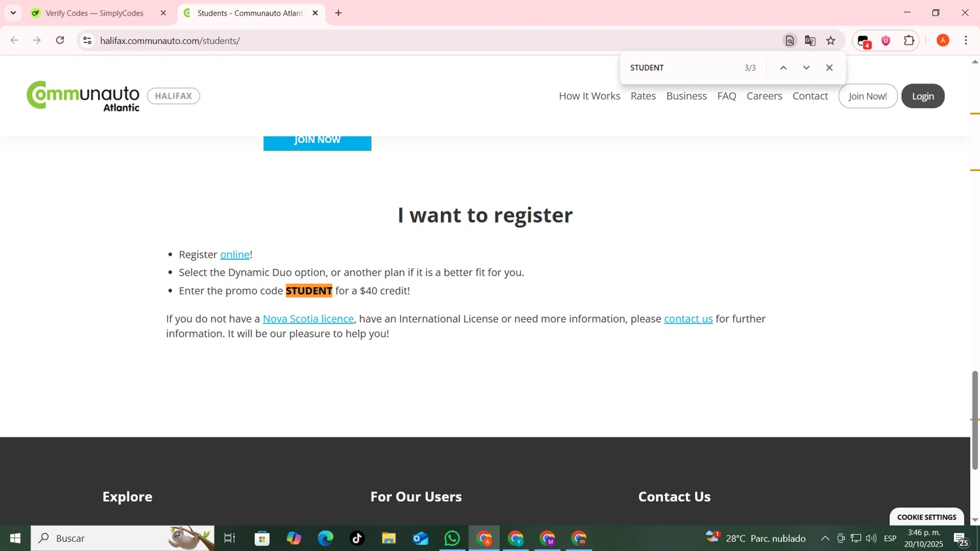Screen dimensions: 980x551
Task: Launch Microsoft Edge from taskbar
Action: coord(325,539)
